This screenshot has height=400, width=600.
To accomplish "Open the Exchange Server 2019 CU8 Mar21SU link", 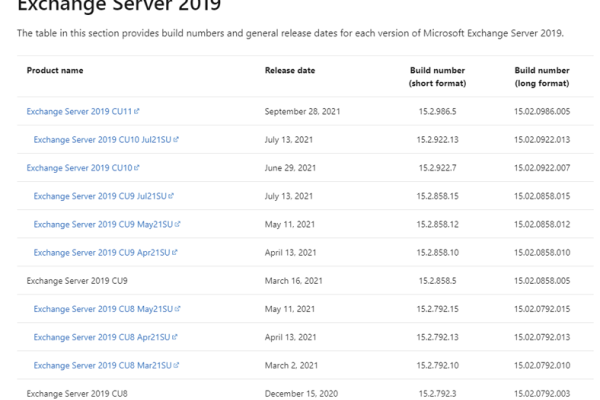I will (x=101, y=366).
